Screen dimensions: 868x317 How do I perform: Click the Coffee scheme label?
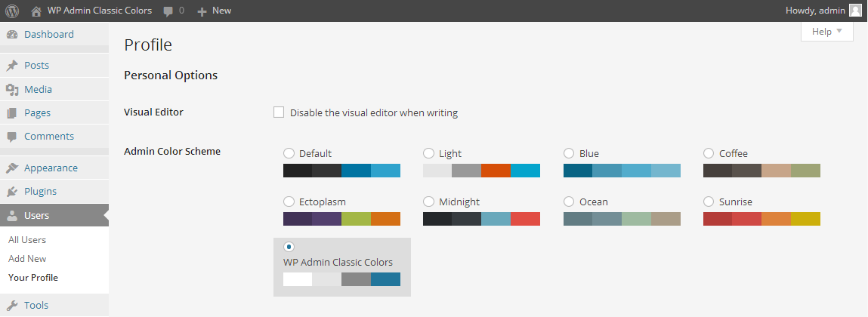[x=734, y=154]
